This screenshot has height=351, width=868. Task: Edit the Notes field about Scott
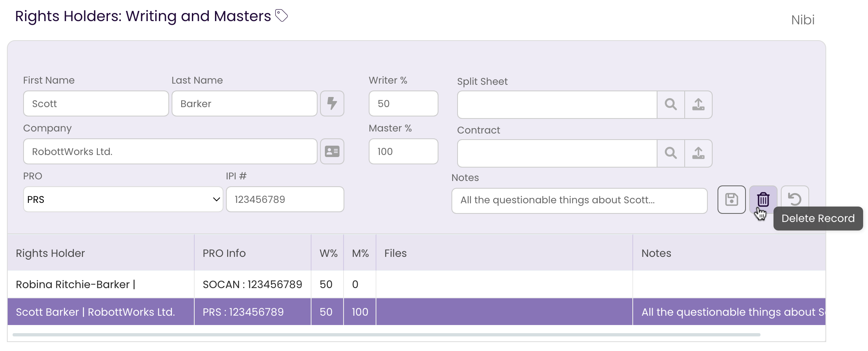580,201
